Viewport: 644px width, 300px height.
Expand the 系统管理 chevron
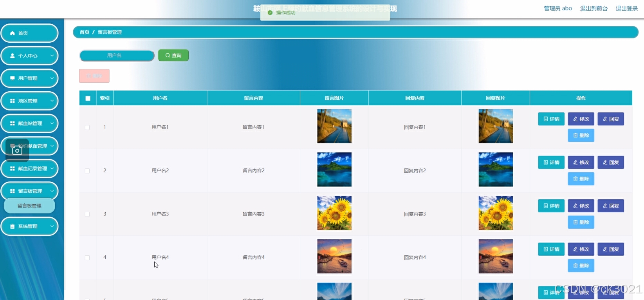click(x=52, y=226)
